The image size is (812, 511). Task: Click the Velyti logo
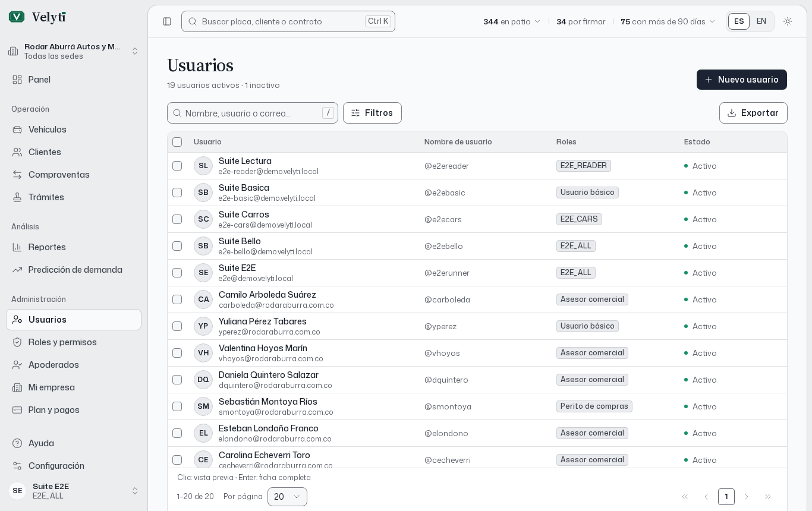tap(37, 17)
